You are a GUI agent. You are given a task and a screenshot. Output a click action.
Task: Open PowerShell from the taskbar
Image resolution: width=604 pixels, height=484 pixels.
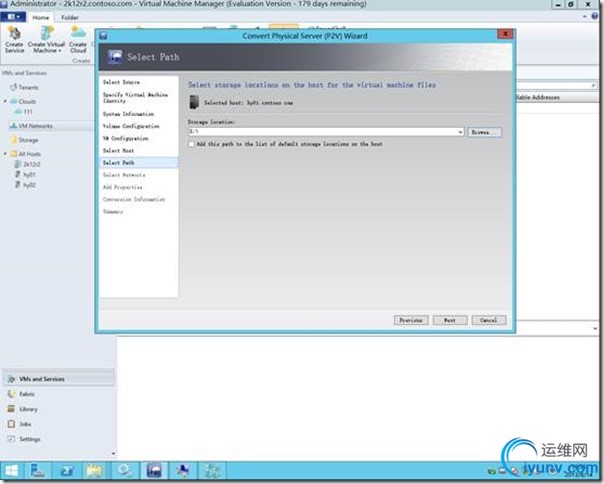(67, 471)
